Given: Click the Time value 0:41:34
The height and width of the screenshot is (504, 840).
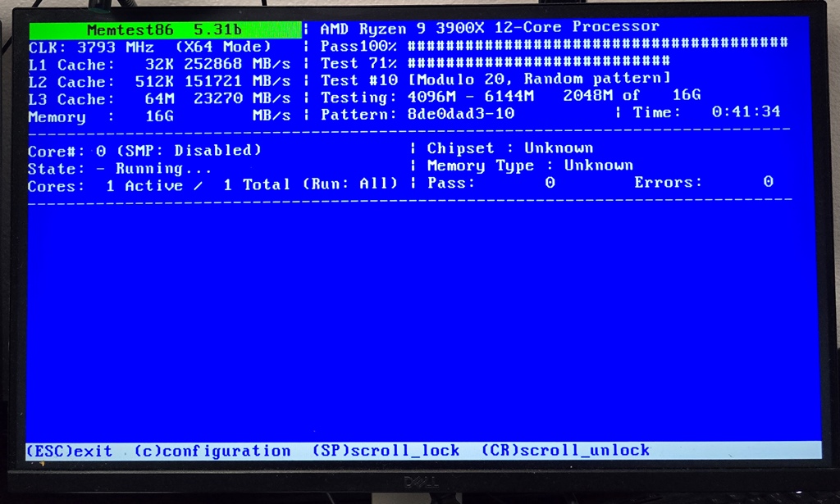Looking at the screenshot, I should (746, 112).
